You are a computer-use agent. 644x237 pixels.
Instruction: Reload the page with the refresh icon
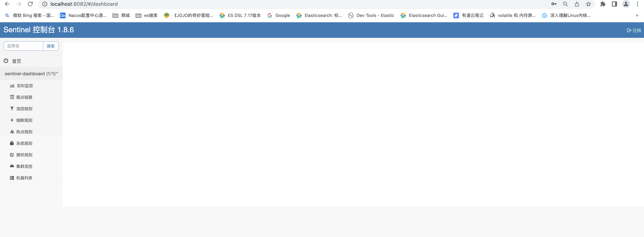coord(30,4)
